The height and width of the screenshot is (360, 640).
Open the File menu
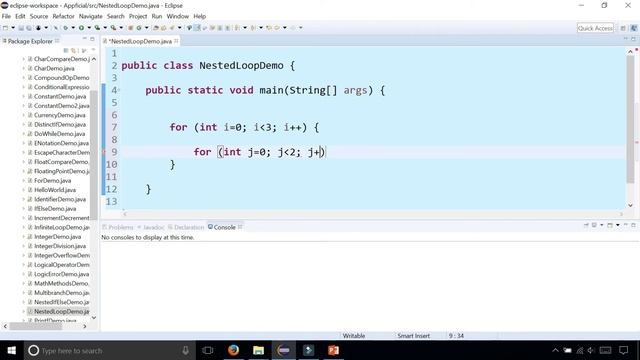[6, 16]
